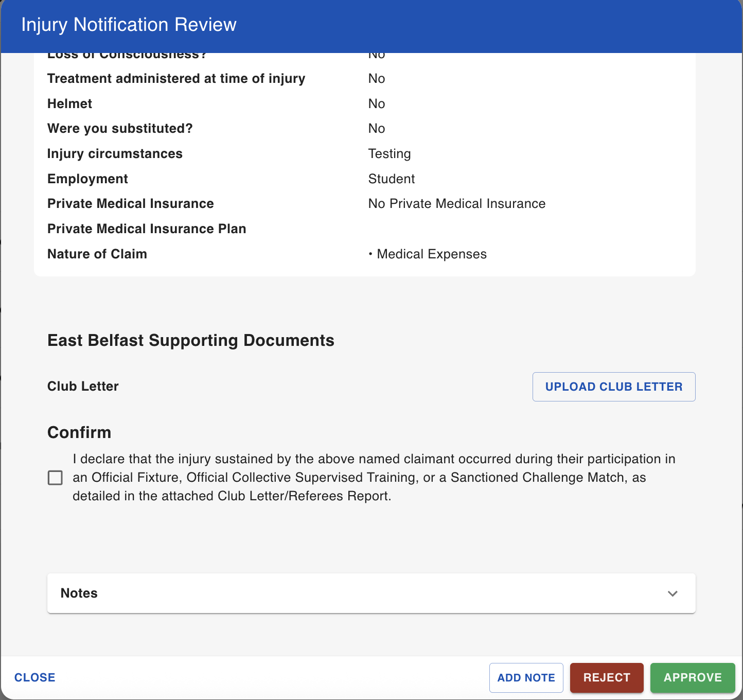Click the 'Private Medical Insurance Plan' label
Viewport: 743px width, 700px height.
147,229
